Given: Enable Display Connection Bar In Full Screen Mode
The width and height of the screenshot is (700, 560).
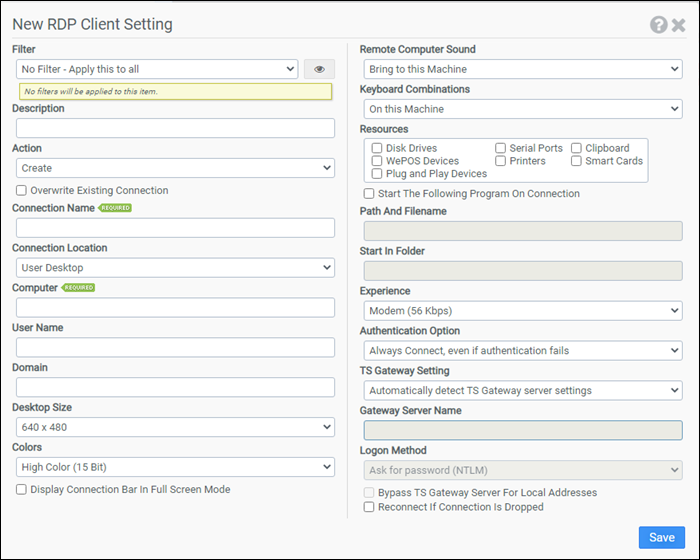Looking at the screenshot, I should (22, 490).
